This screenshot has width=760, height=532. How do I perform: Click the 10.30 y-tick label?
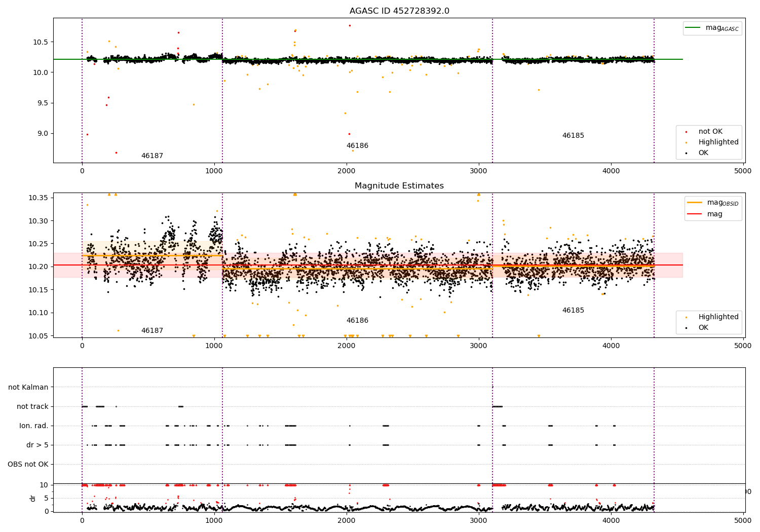tap(39, 221)
